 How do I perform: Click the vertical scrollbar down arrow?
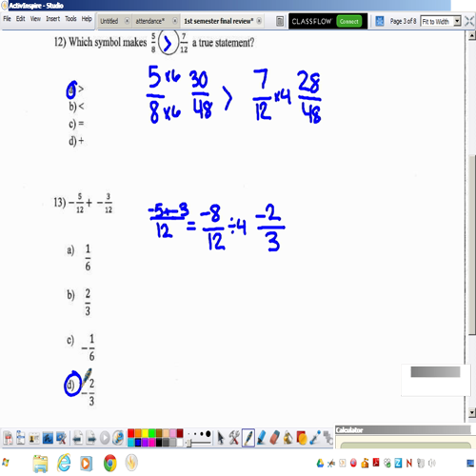pyautogui.click(x=472, y=412)
